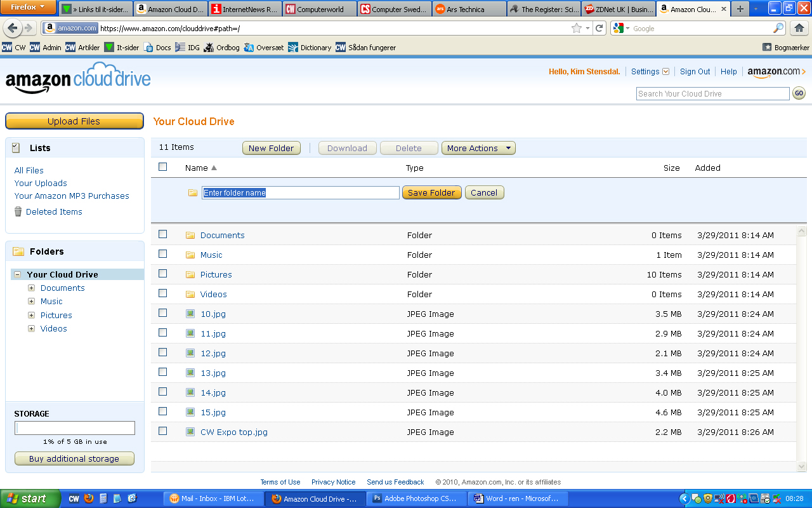This screenshot has height=508, width=812.
Task: Click the image icon beside 10.jpg
Action: pos(190,314)
